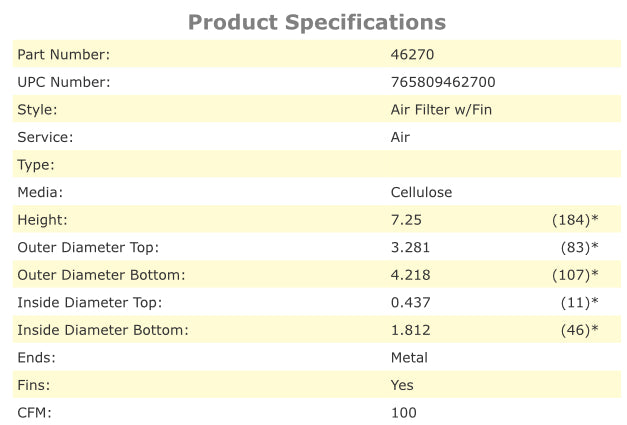Screen dimensions: 627x425
Task: Select the UPC number 765809462700
Action: tap(442, 82)
